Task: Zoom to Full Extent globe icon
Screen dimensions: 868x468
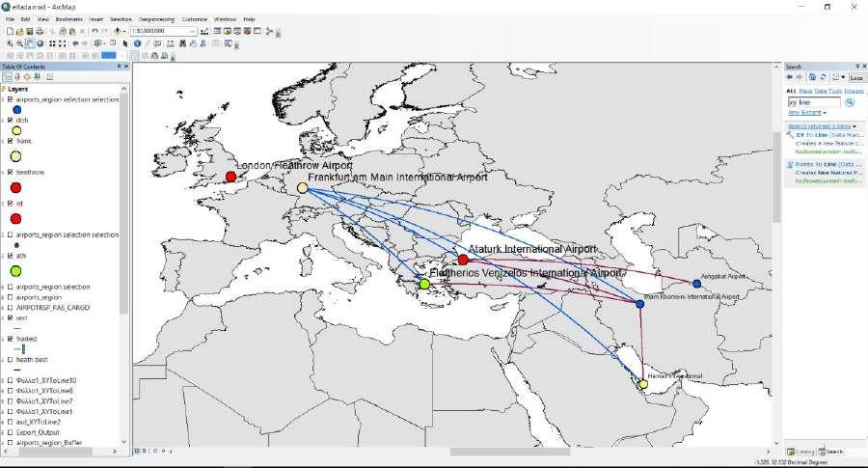Action: (x=40, y=43)
